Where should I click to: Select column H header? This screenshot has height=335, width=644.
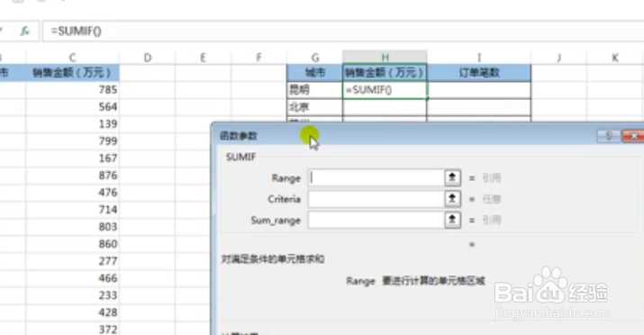click(385, 58)
